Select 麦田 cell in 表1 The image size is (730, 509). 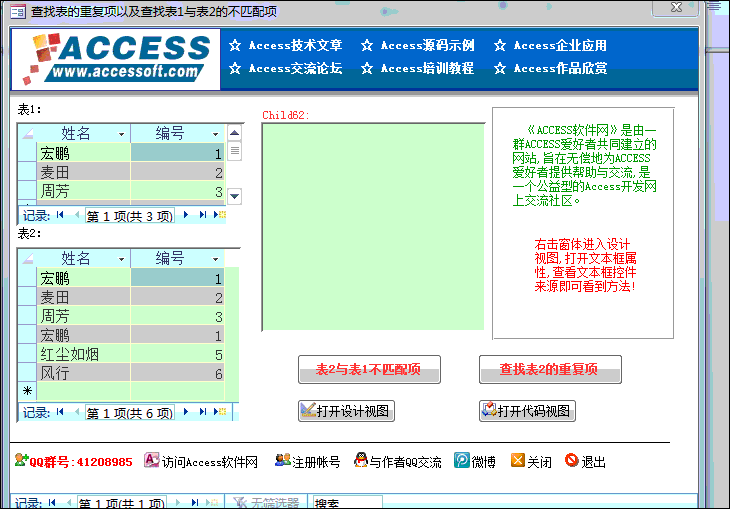[x=83, y=172]
